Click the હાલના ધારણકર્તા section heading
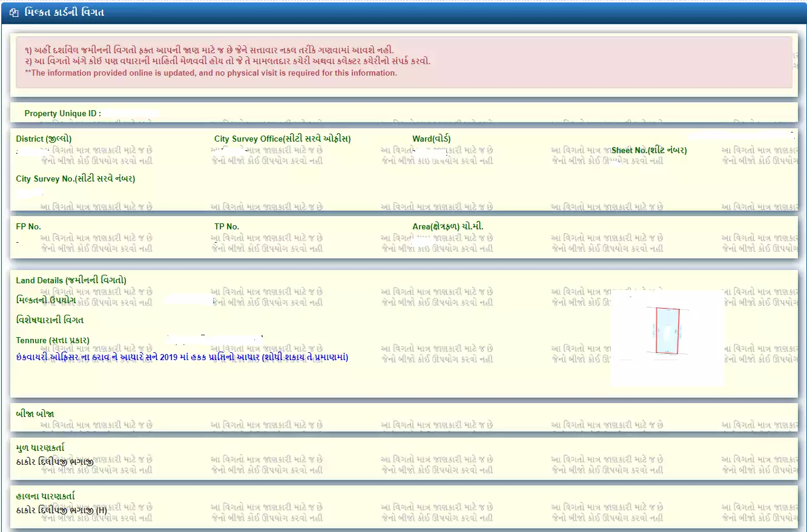The image size is (807, 532). [45, 496]
